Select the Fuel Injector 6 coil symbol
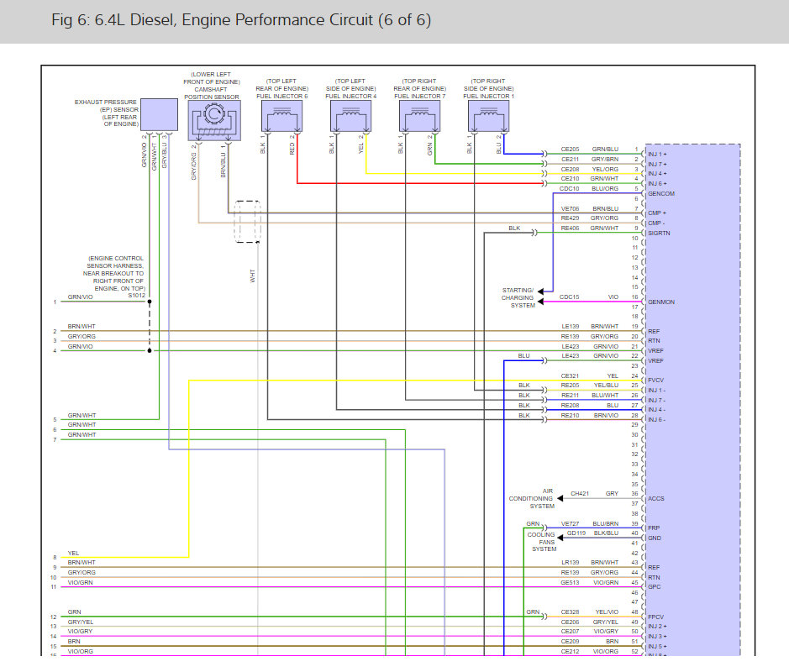 (x=281, y=116)
